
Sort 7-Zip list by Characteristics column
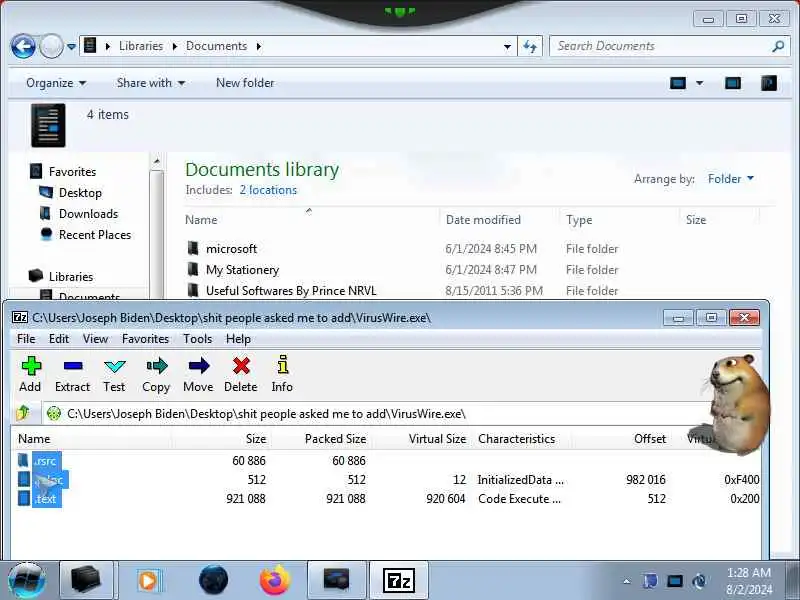[x=516, y=439]
